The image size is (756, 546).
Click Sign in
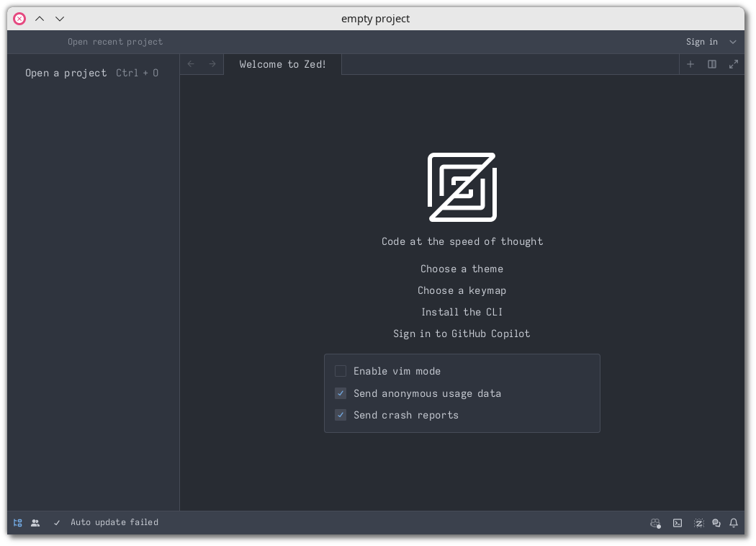click(702, 42)
